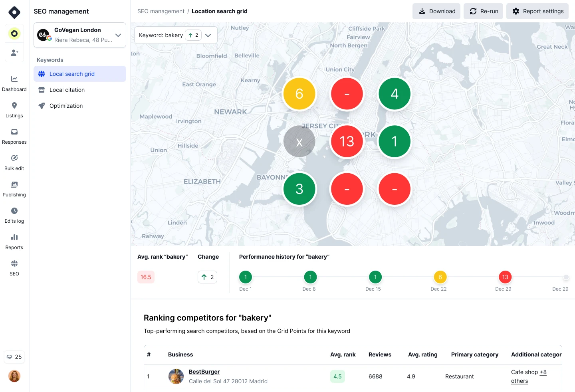Click the grid point showing rank 13
Viewport: 575px width, 392px height.
(x=347, y=141)
